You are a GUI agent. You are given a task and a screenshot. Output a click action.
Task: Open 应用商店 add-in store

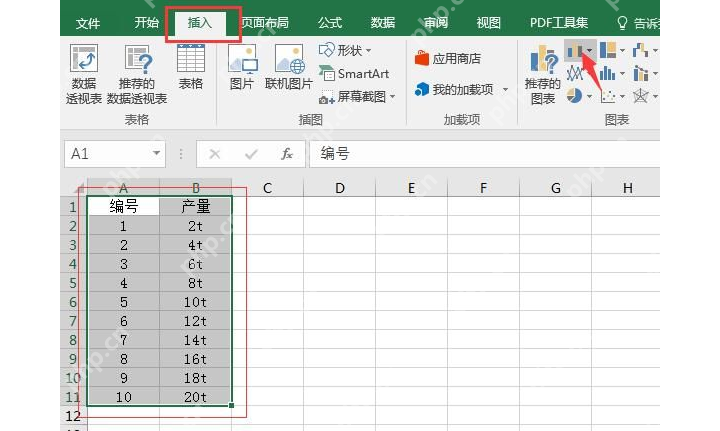coord(448,58)
